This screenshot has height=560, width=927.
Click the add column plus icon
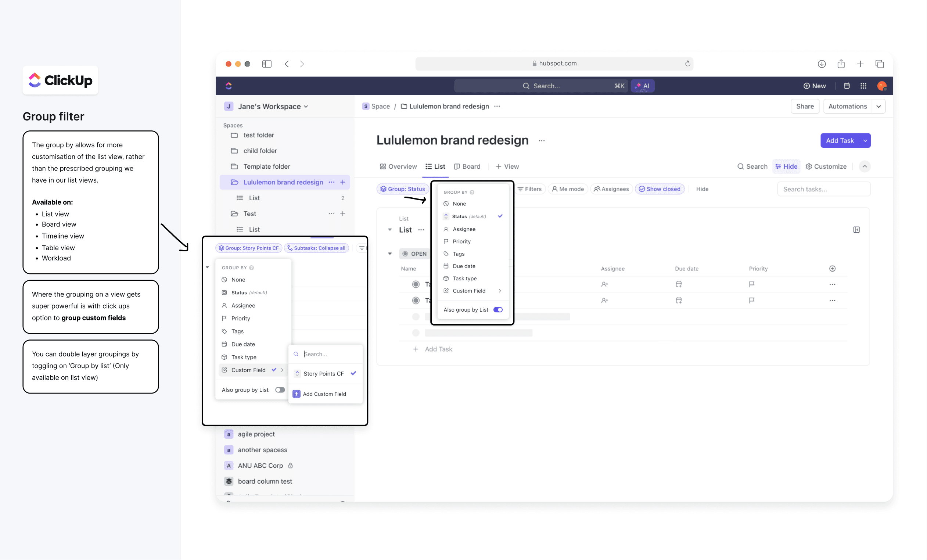click(x=832, y=269)
